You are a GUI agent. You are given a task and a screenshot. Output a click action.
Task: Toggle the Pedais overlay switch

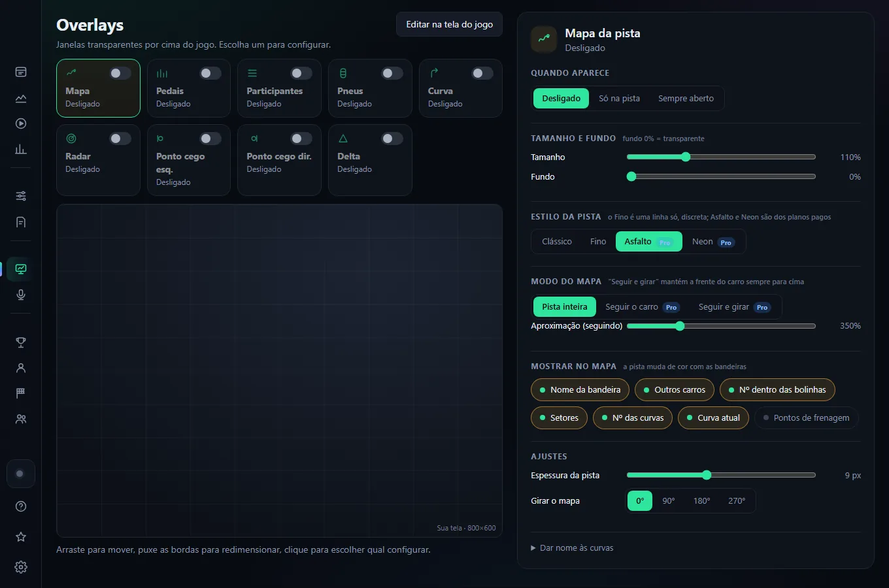[210, 73]
